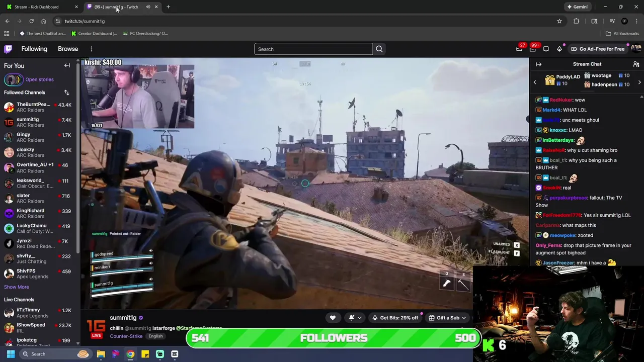Sort followed channels with arrows icon
The image size is (644, 362).
point(66,93)
